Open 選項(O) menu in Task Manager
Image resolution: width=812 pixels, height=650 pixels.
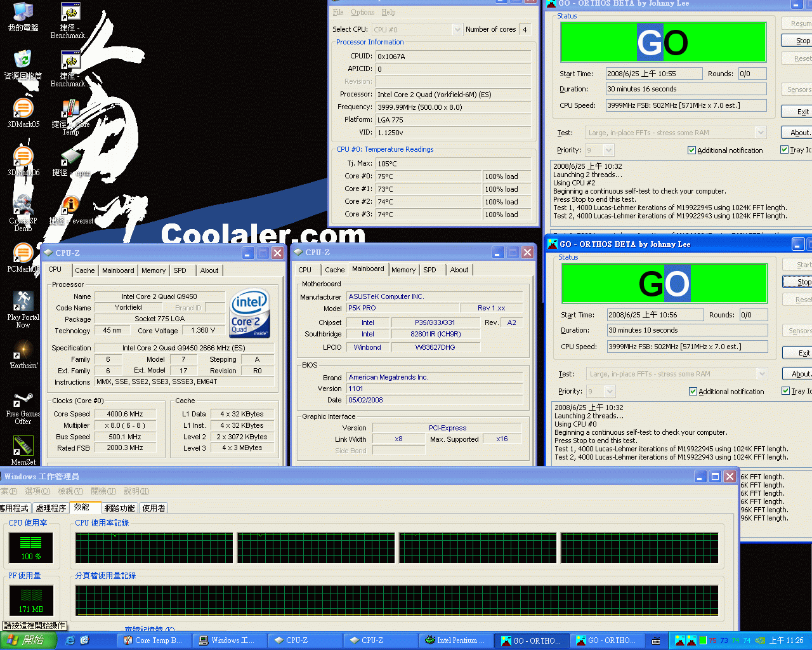[37, 491]
